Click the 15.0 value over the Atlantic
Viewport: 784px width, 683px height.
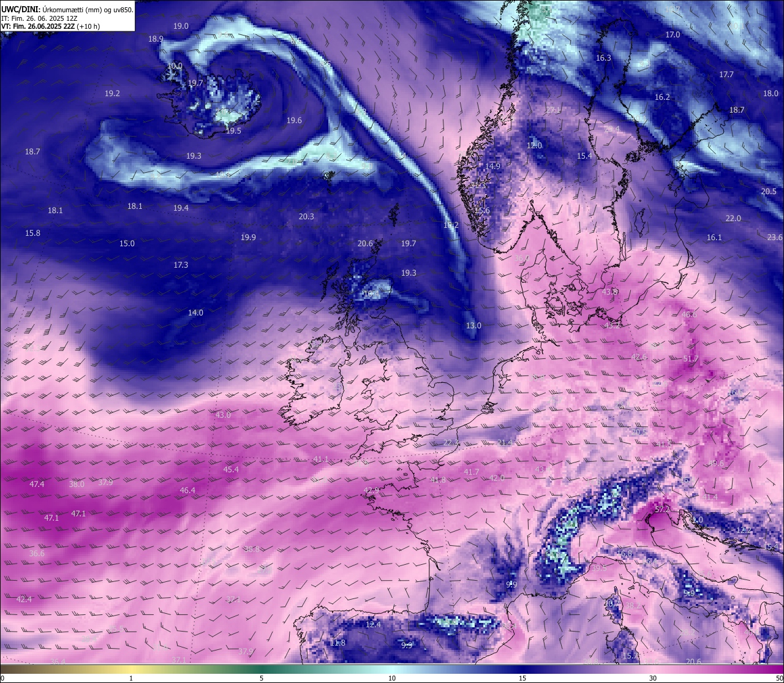pyautogui.click(x=127, y=243)
